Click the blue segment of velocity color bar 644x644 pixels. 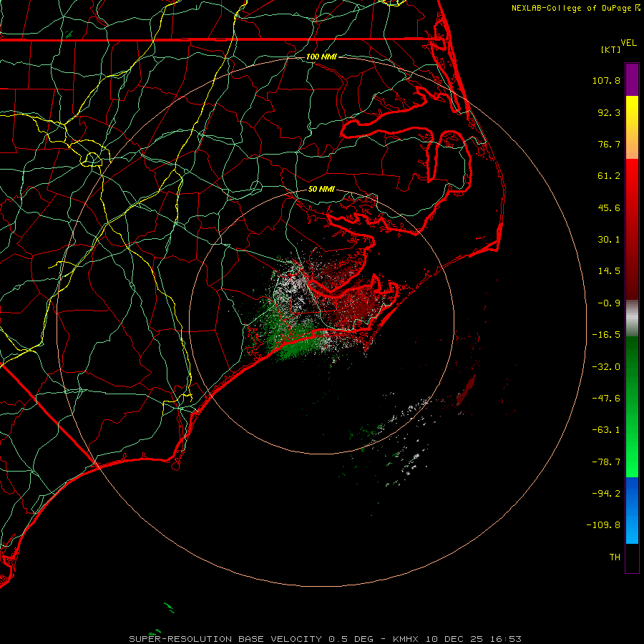pyautogui.click(x=632, y=510)
